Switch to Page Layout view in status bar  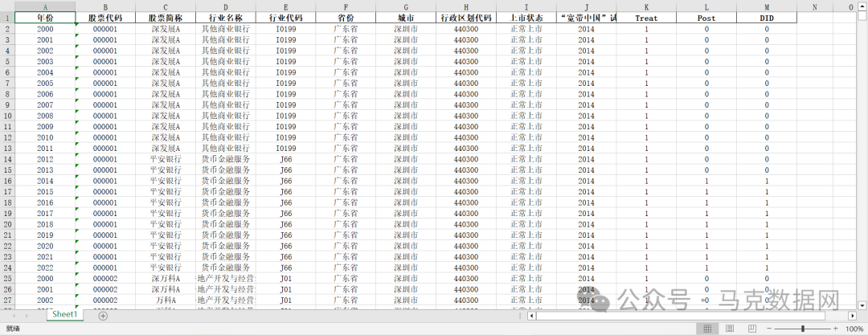tap(730, 329)
